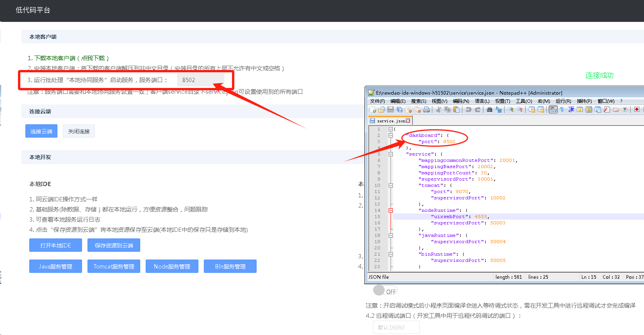This screenshot has width=644, height=335.
Task: Click the Function list icon in Notepad++
Action: pos(607,109)
